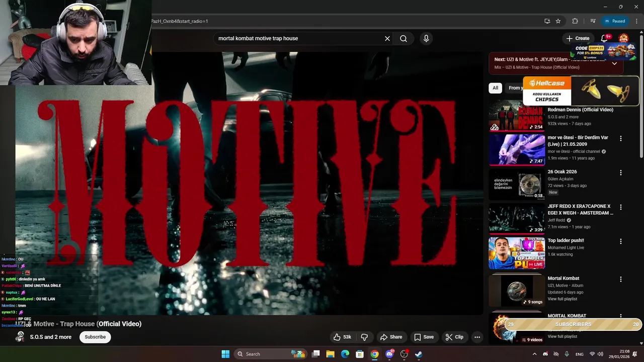Open Chrome media controls icon

[x=593, y=21]
